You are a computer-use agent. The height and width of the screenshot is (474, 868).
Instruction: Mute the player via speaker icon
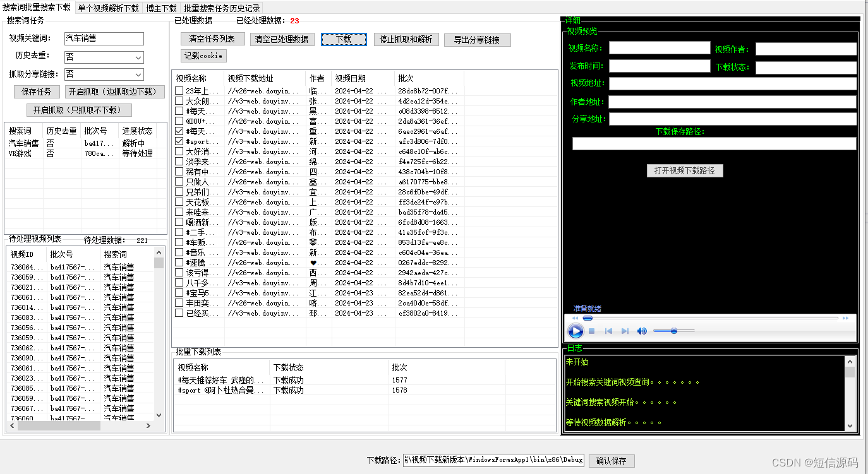[x=642, y=331]
